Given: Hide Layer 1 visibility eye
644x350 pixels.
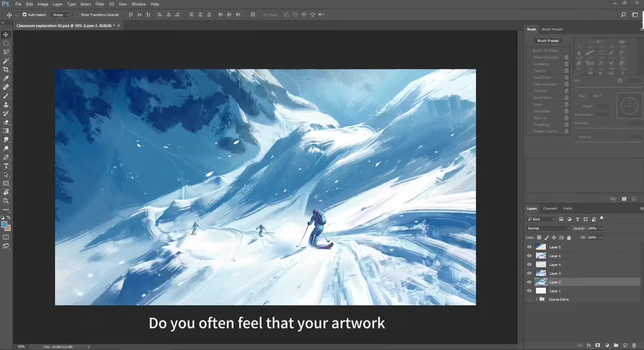Looking at the screenshot, I should point(529,291).
